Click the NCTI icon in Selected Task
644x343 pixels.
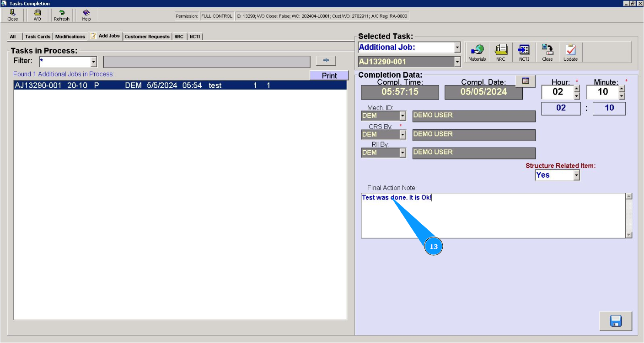click(524, 53)
